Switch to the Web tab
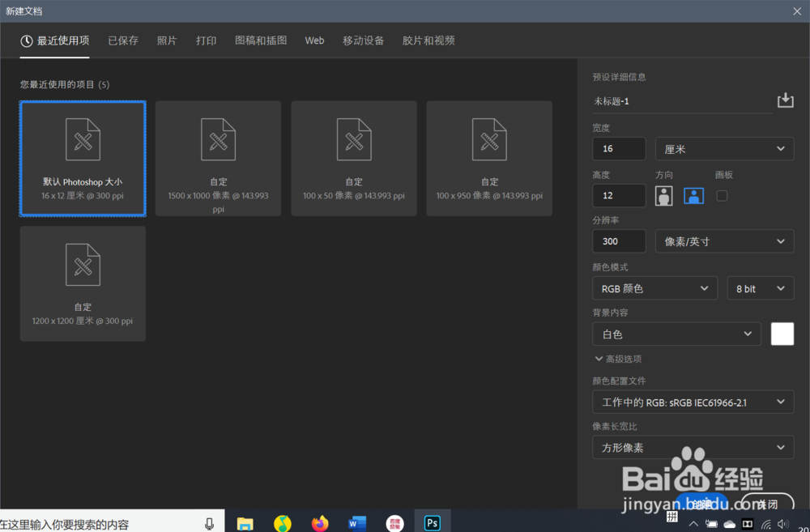Screen dimensions: 810x532 point(314,40)
